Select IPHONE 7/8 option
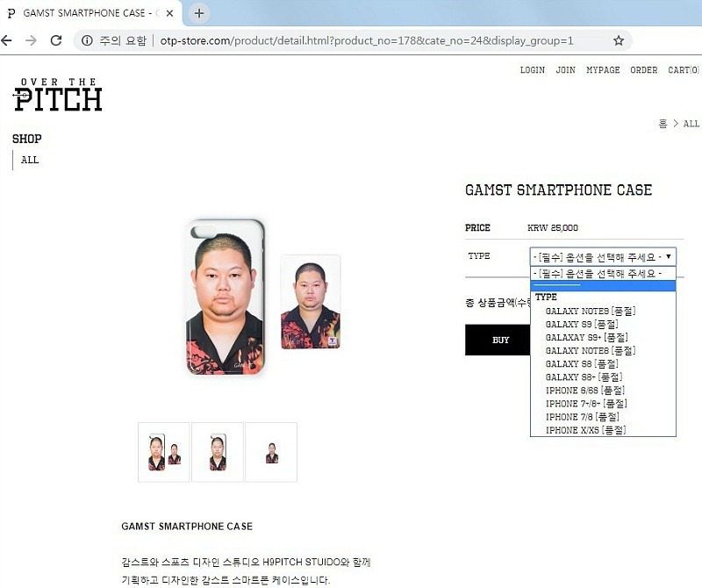702x588 pixels. (603, 417)
